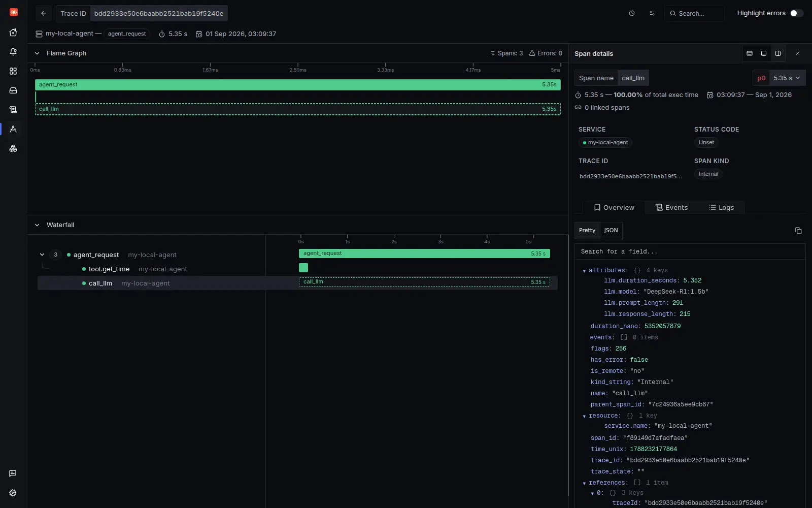Open the Logs tab
Image resolution: width=812 pixels, height=508 pixels.
coord(721,208)
